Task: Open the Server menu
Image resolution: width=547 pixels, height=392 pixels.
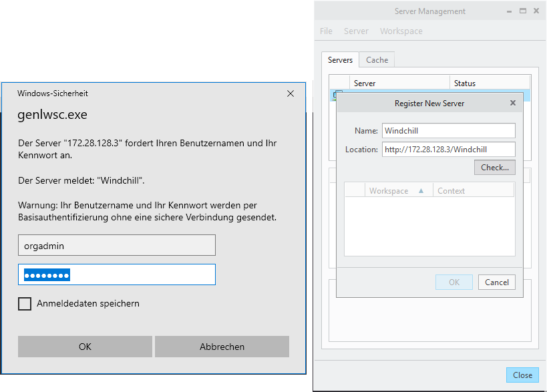Action: pyautogui.click(x=356, y=31)
